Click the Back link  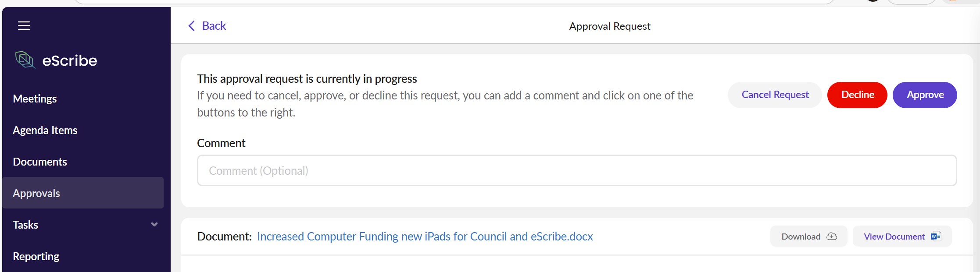point(214,26)
